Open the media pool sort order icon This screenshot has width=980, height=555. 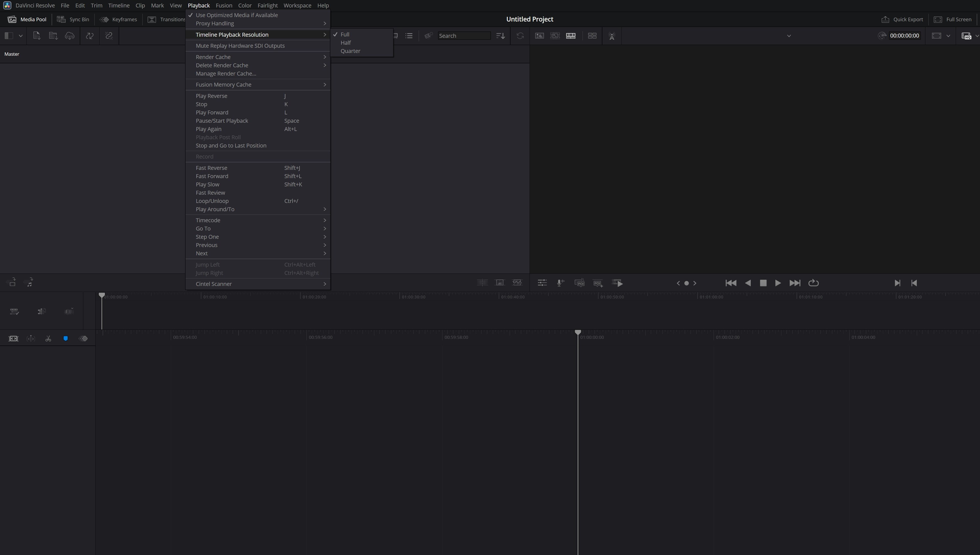click(x=500, y=36)
